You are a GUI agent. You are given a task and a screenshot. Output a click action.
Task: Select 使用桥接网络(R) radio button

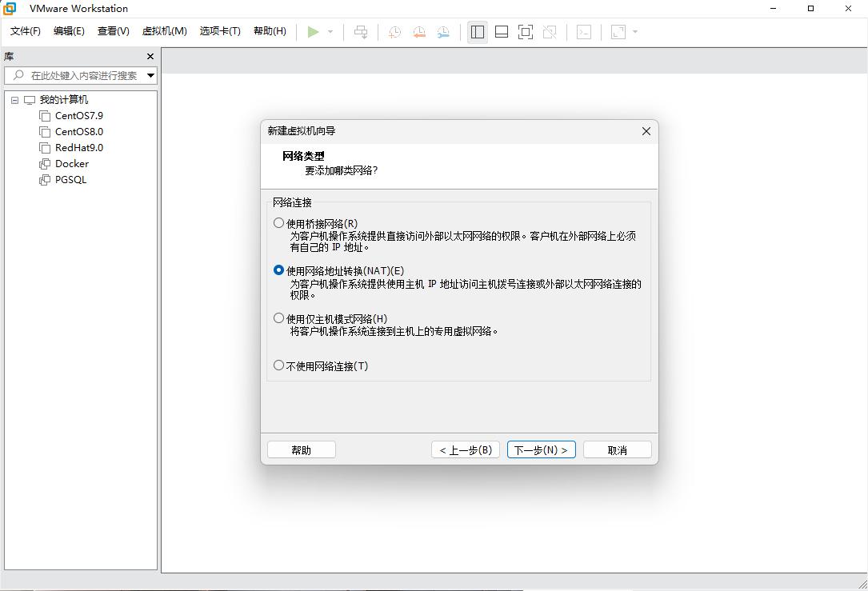click(x=279, y=223)
